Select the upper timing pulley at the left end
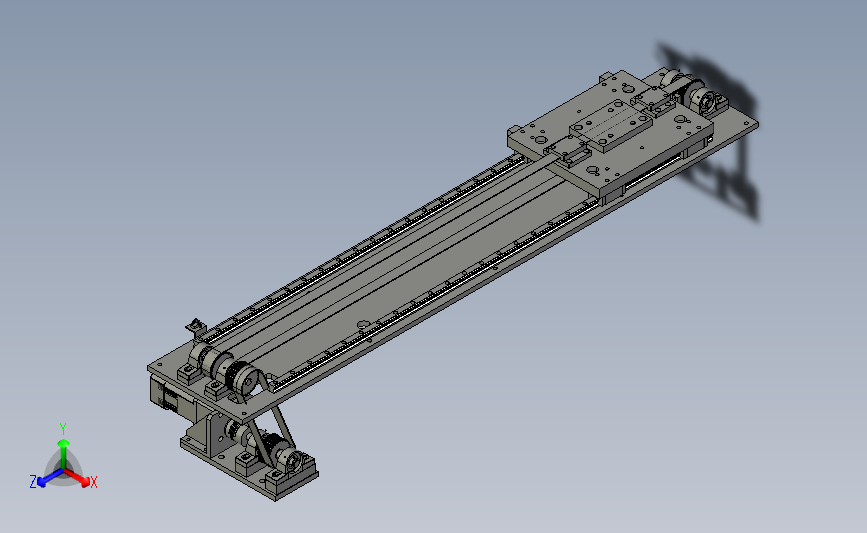Image resolution: width=867 pixels, height=533 pixels. point(244,380)
